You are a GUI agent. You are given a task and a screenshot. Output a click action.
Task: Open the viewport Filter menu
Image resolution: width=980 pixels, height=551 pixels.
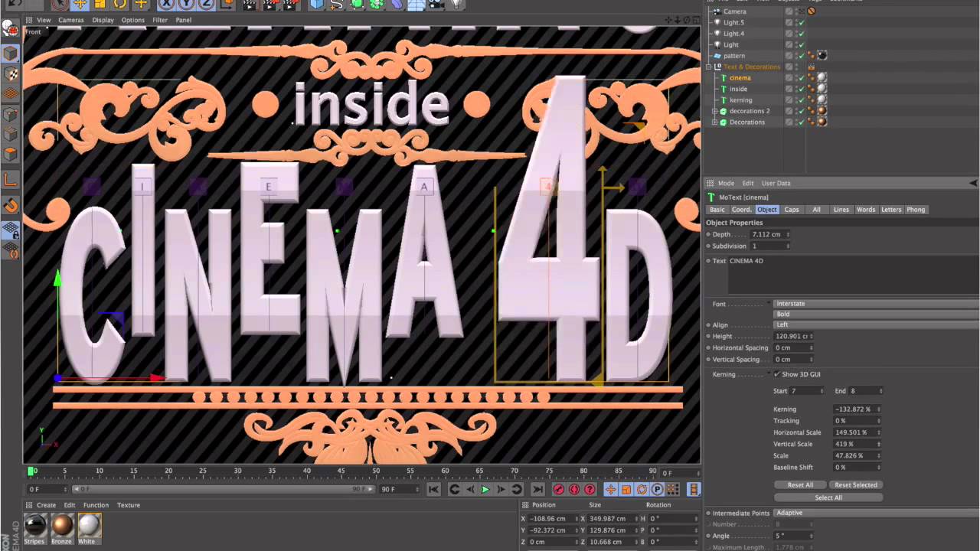point(160,20)
